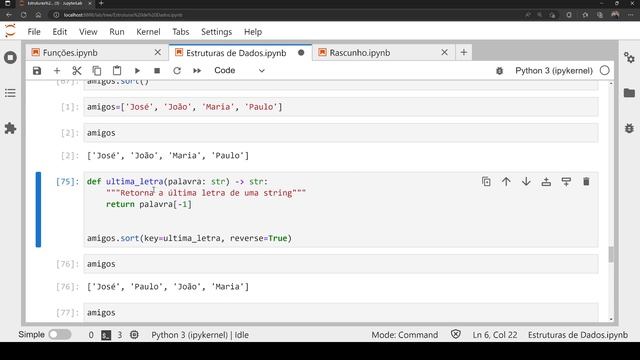This screenshot has width=640, height=360.
Task: Open the Help menu
Action: (253, 32)
